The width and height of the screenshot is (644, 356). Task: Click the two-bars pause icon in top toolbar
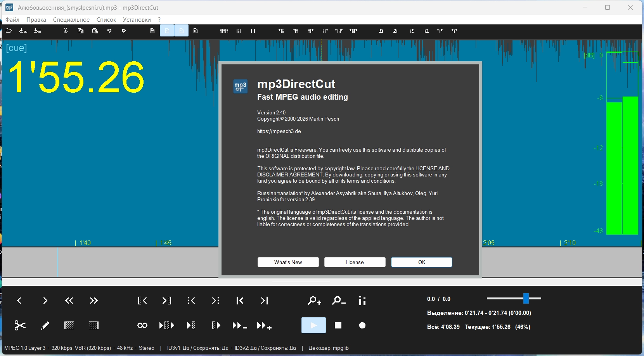253,31
